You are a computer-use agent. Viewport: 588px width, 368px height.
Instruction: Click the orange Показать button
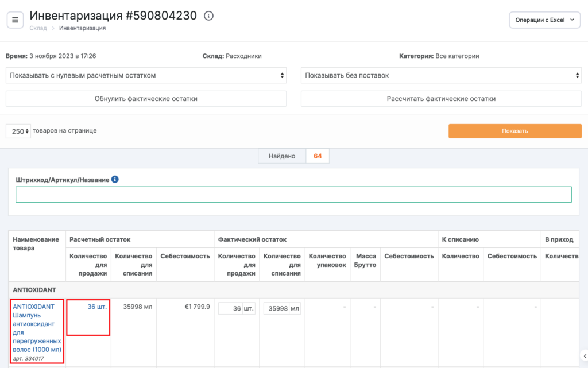coord(514,131)
